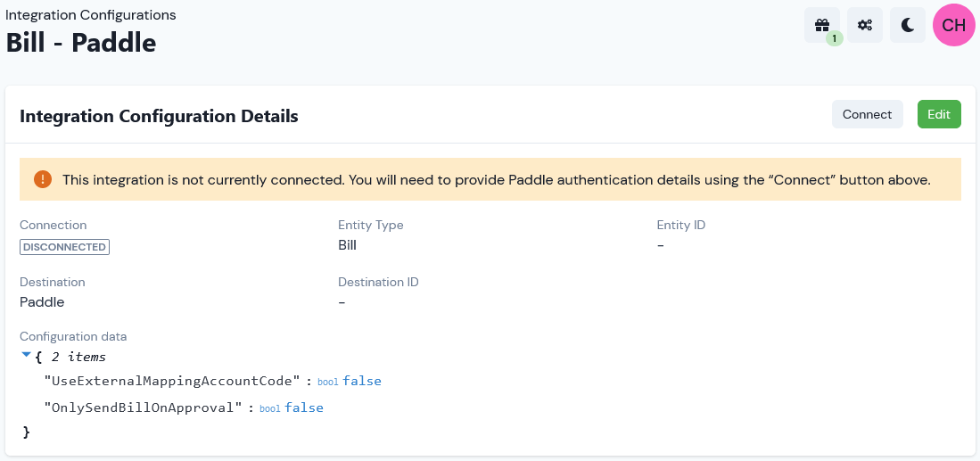Click the Bill entity type value
The width and height of the screenshot is (980, 461).
click(x=347, y=245)
